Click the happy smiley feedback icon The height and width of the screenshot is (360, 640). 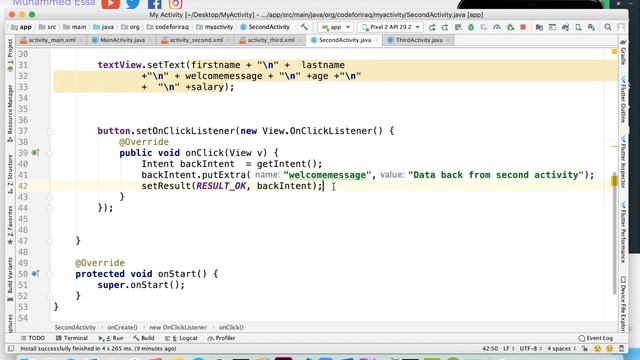[598, 349]
